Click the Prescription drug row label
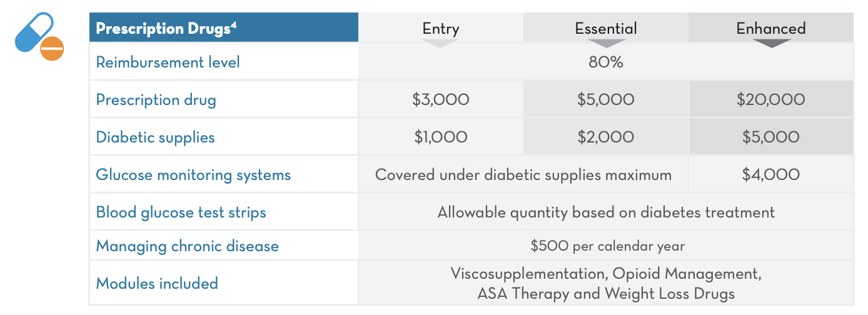Viewport: 868px width, 315px height. point(156,100)
